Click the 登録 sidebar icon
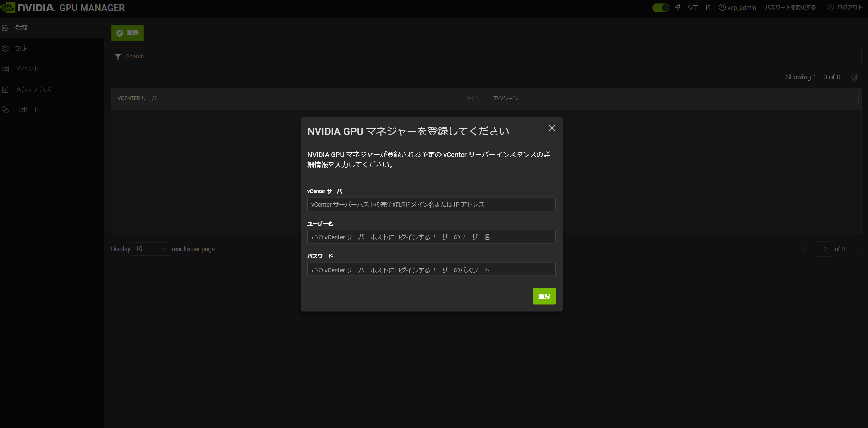 [5, 28]
